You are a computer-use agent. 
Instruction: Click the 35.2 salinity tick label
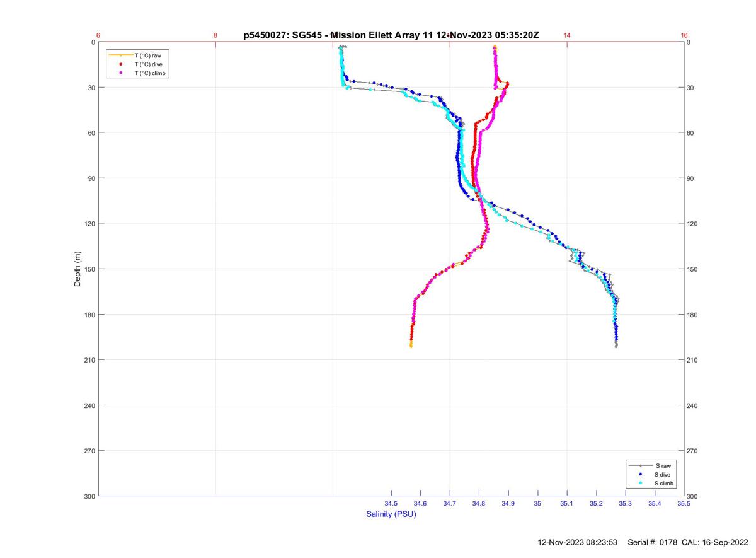(596, 503)
